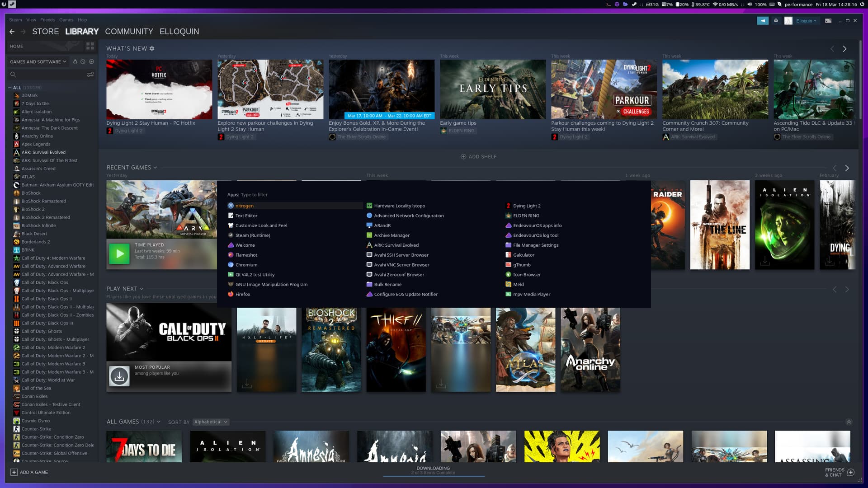Switch to Big Picture mode icon
868x488 pixels.
(828, 21)
